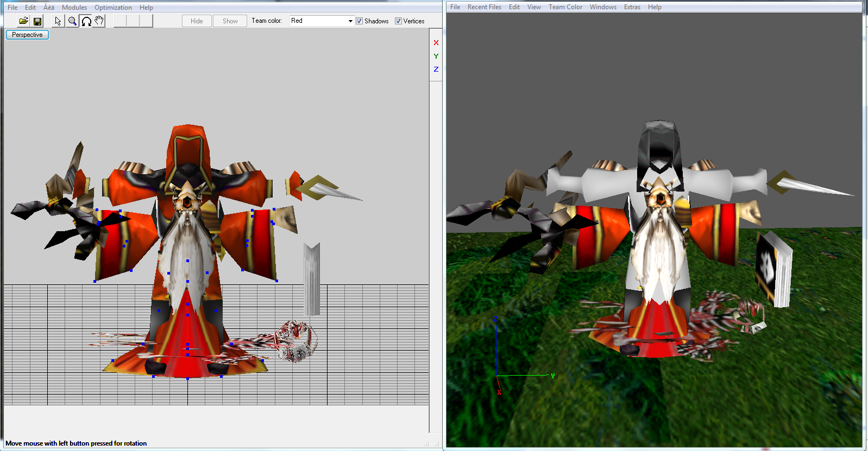
Task: Open the Team Color menu
Action: [x=565, y=7]
